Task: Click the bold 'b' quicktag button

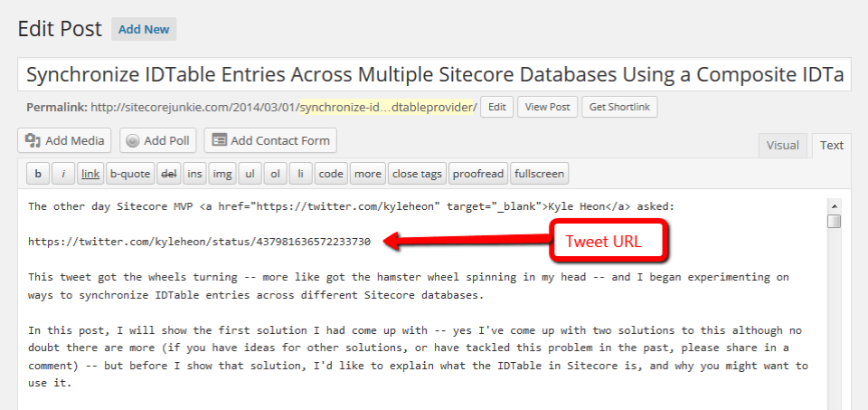Action: point(37,173)
